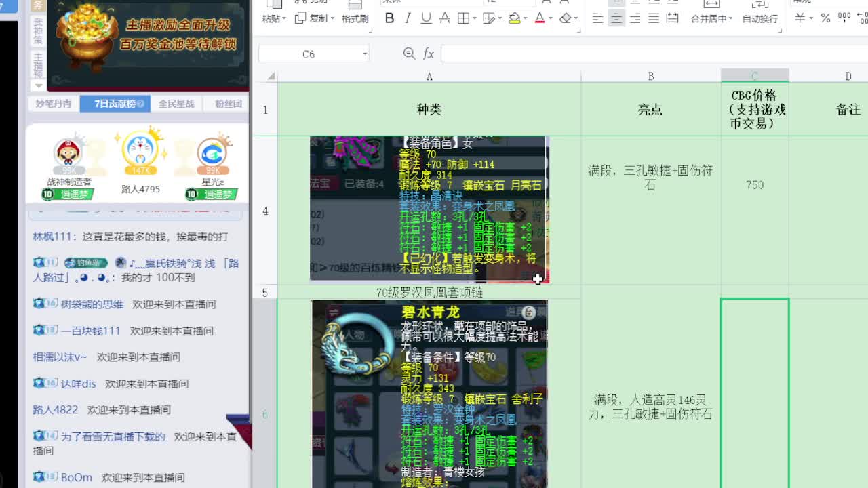The height and width of the screenshot is (488, 868).
Task: Click username 一百块钱111 in chat
Action: [91, 331]
